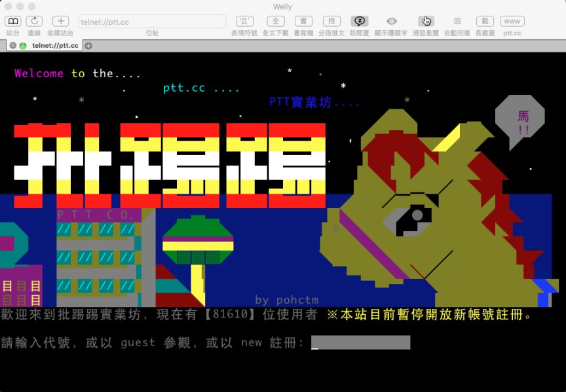Toggle the 防閒置 anti-idle button
This screenshot has width=566, height=392.
pyautogui.click(x=359, y=22)
